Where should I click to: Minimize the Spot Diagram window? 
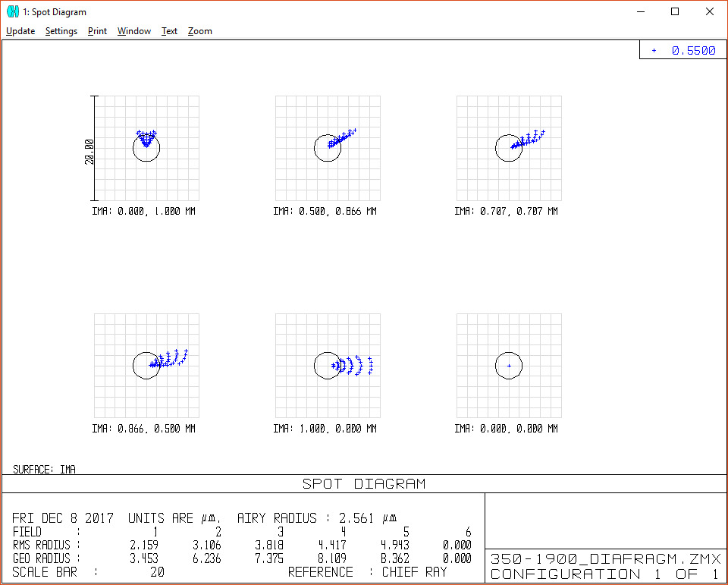pyautogui.click(x=640, y=12)
